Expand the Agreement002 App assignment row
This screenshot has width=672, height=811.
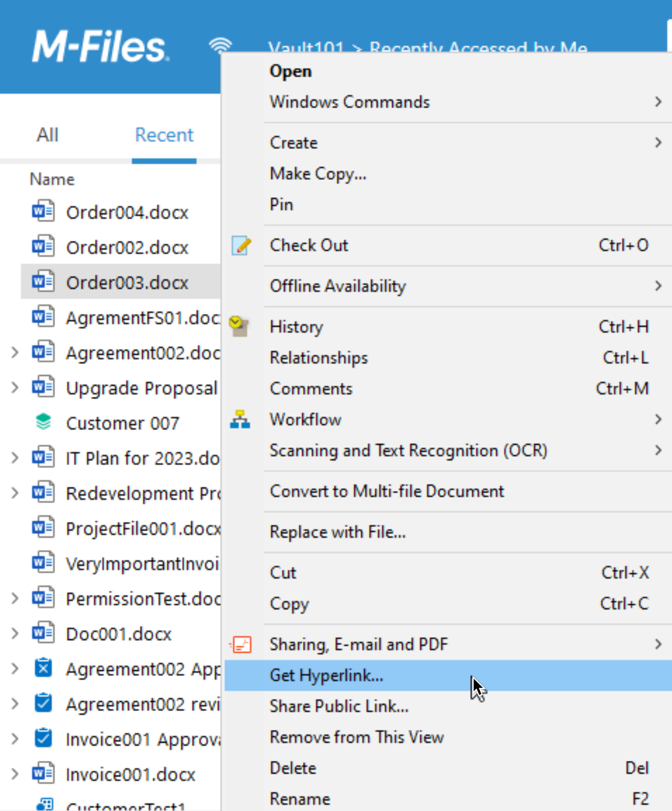(x=15, y=668)
